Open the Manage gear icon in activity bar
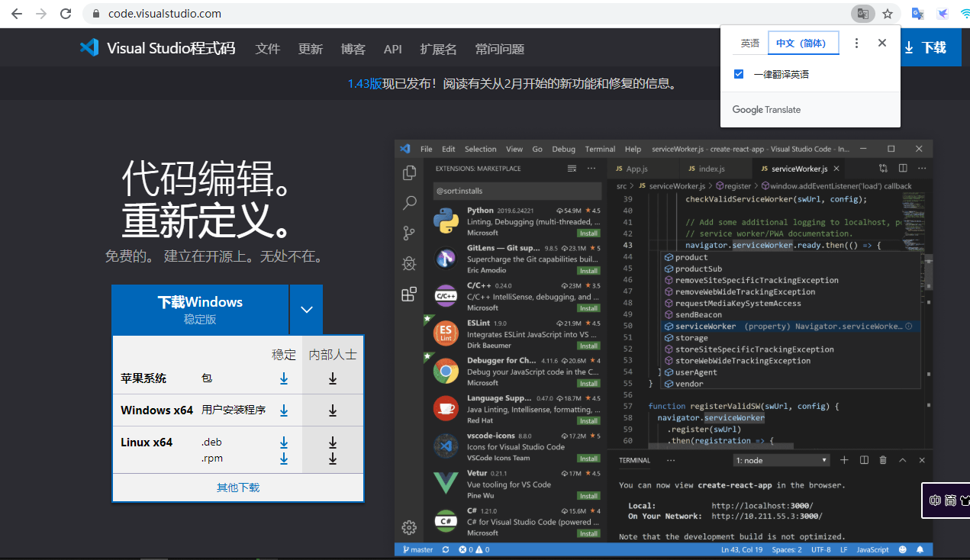The height and width of the screenshot is (560, 970). pos(409,527)
